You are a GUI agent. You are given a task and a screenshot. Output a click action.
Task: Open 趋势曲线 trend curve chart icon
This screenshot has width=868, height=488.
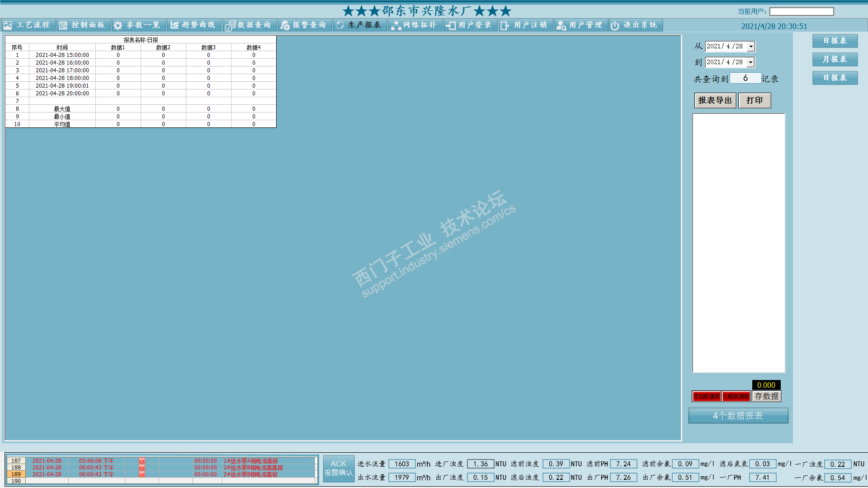[174, 25]
